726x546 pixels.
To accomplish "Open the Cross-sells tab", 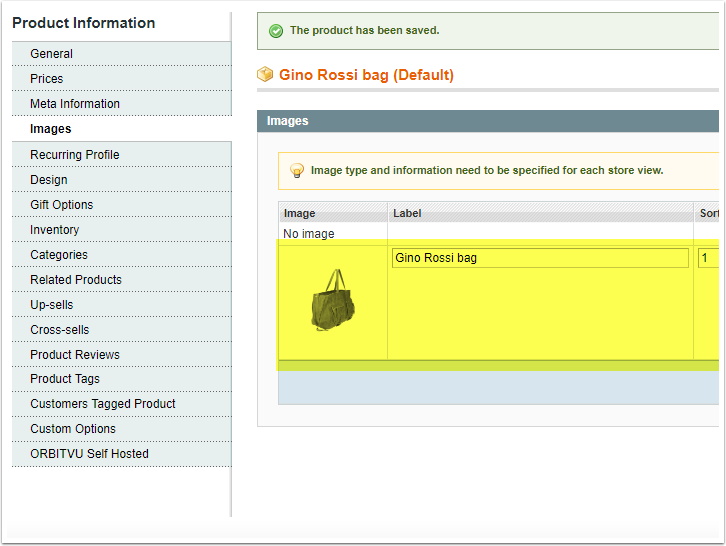I will pos(121,330).
